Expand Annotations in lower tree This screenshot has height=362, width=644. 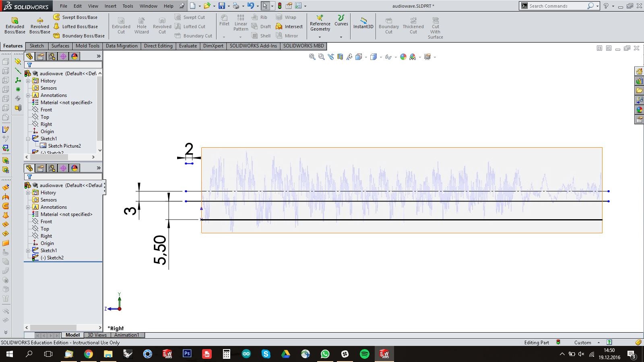pos(28,207)
